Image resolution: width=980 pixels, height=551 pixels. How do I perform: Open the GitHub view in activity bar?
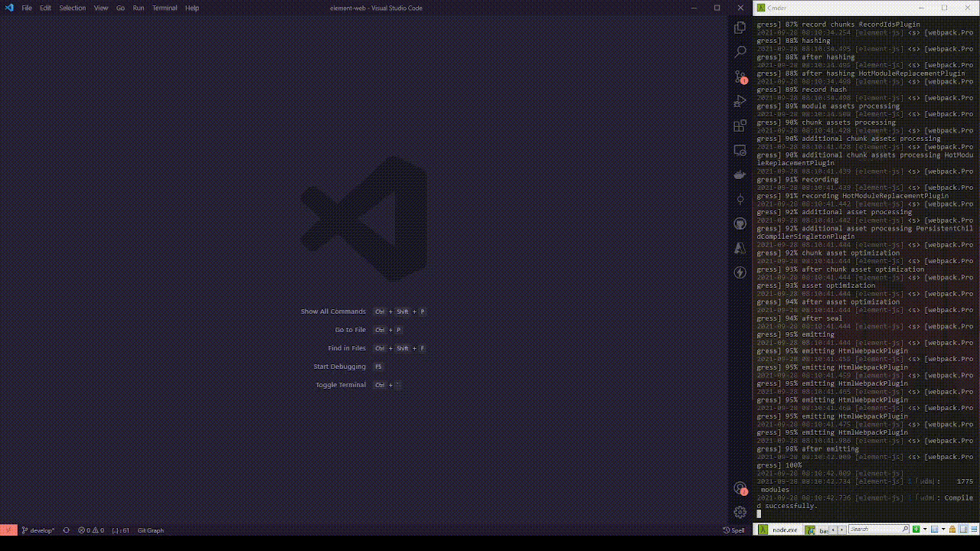click(740, 223)
